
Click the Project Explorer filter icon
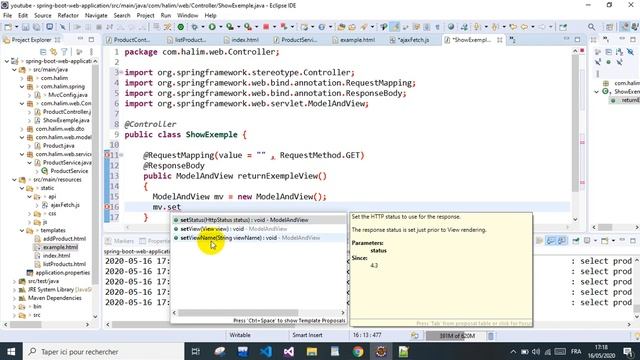[x=64, y=52]
